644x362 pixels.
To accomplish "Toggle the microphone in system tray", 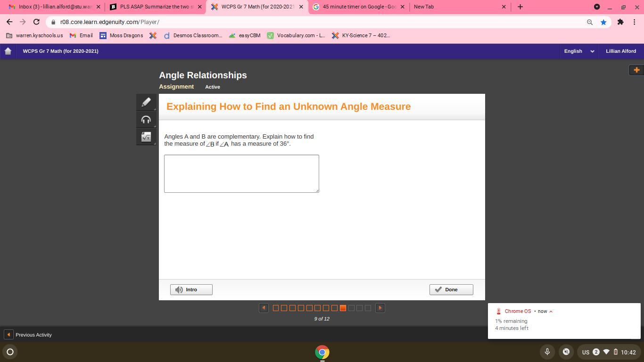I will (547, 352).
